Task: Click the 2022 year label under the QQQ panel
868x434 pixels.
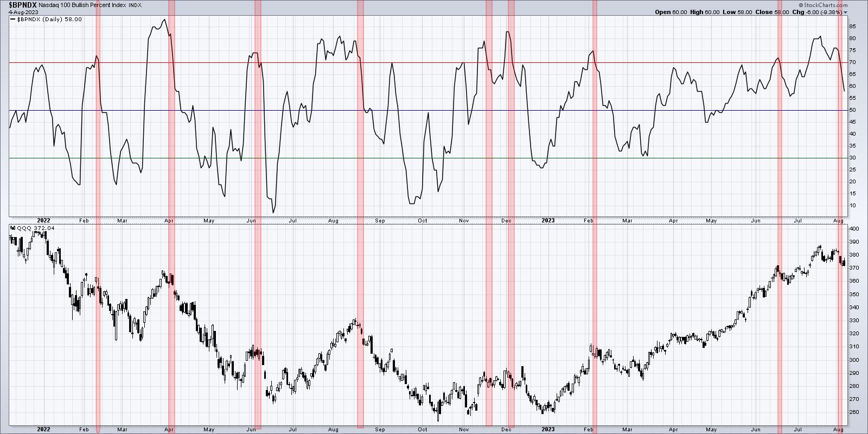Action: [x=43, y=429]
